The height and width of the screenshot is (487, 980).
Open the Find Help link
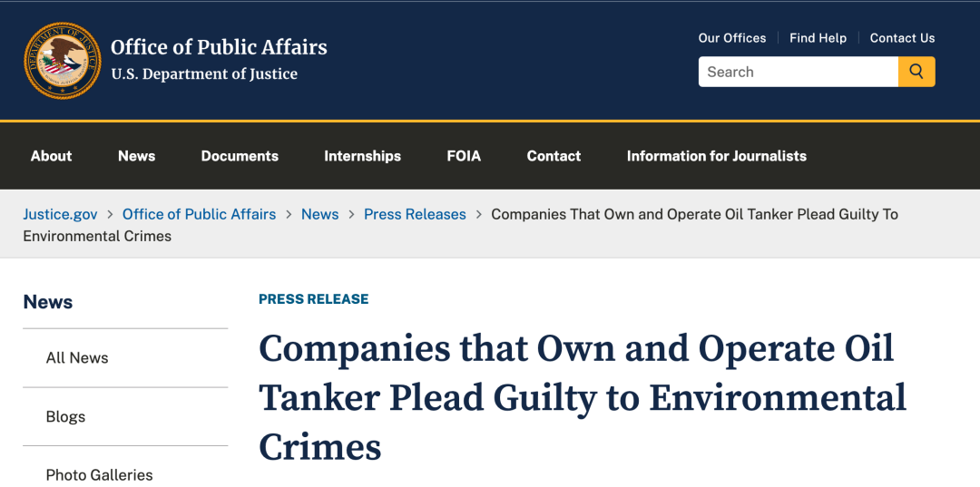click(x=818, y=38)
